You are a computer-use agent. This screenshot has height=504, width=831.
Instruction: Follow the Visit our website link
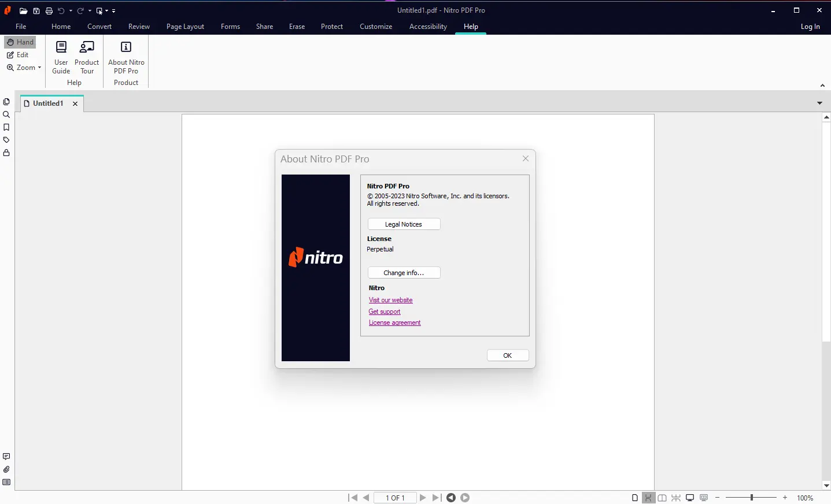pos(391,300)
